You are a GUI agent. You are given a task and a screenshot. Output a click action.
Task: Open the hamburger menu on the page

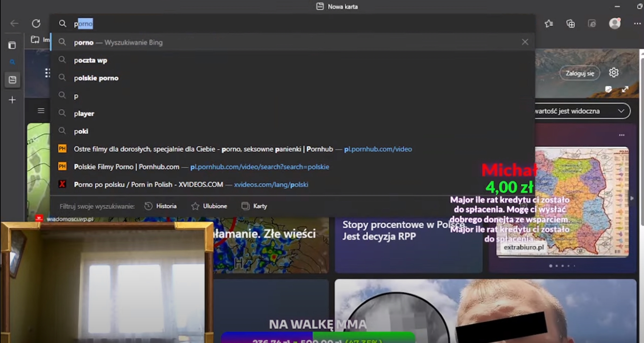point(41,111)
